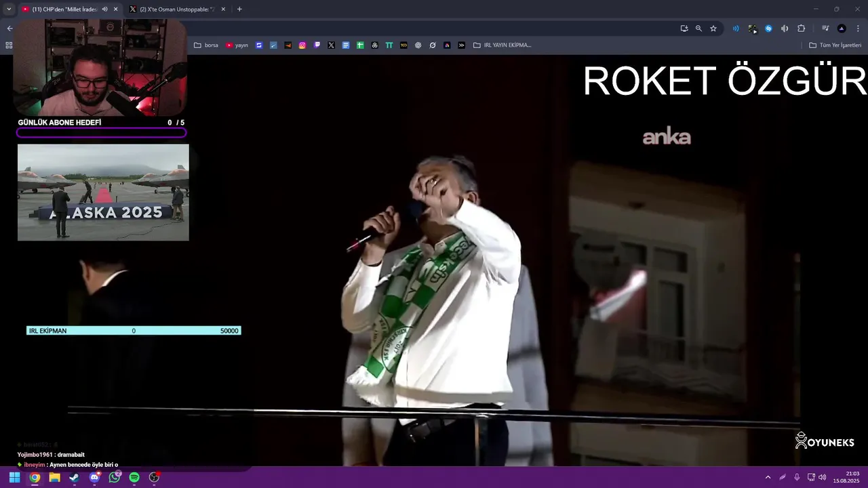Open the Chrome extensions puzzle icon
This screenshot has width=868, height=488.
pyautogui.click(x=801, y=28)
